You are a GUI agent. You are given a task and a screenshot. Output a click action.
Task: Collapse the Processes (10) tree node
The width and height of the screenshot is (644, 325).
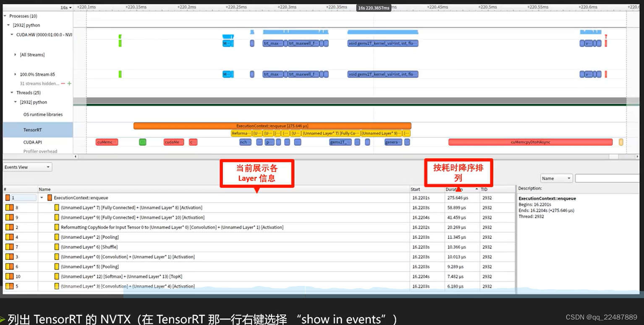[5, 16]
